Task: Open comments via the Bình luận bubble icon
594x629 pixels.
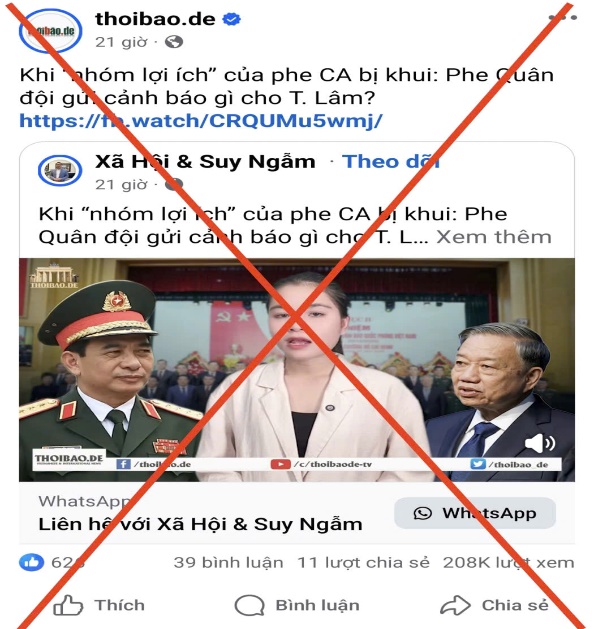Action: (249, 605)
